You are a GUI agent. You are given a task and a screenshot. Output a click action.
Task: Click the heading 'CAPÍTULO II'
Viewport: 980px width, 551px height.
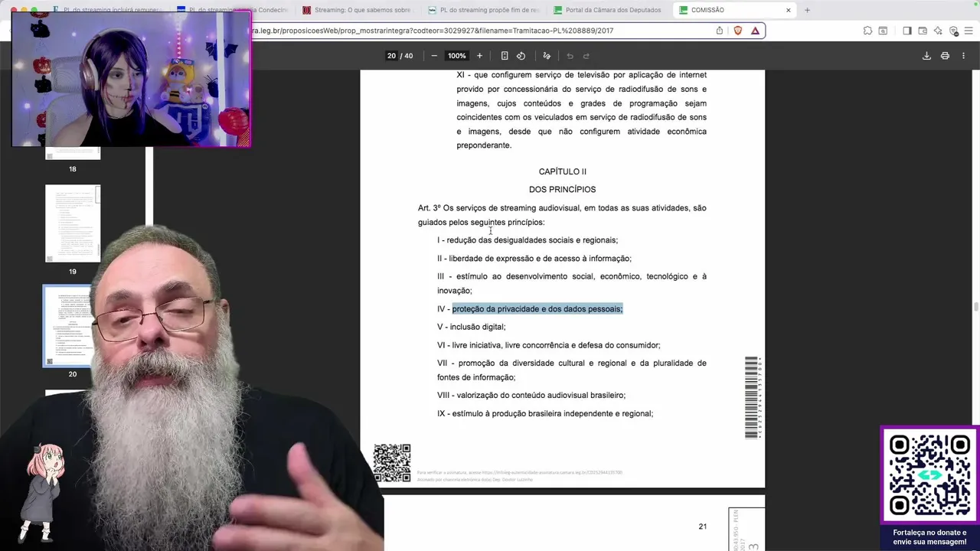pyautogui.click(x=563, y=172)
